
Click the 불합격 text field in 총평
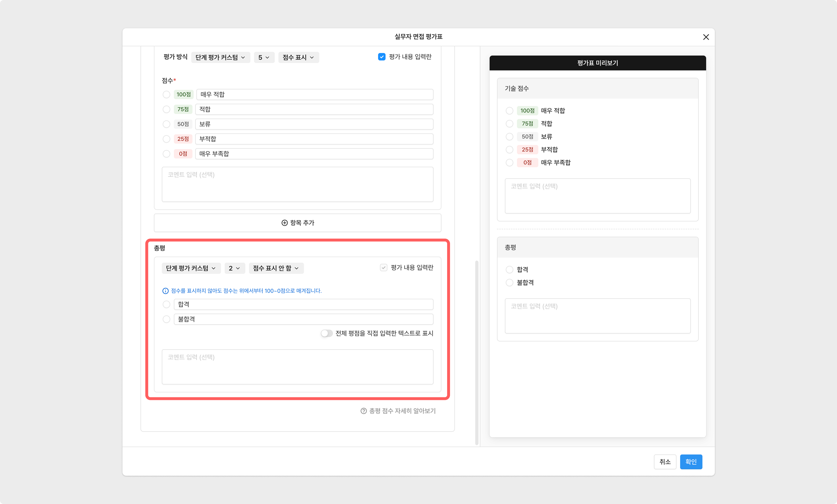(x=303, y=319)
